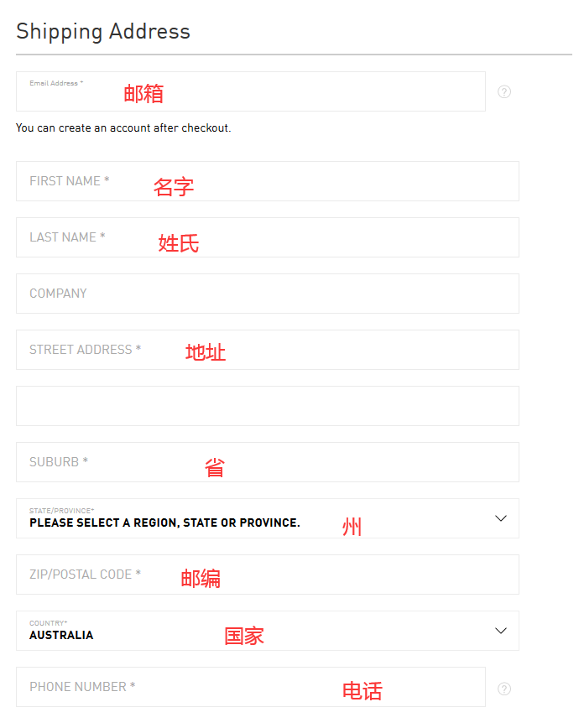Click the help icon beside Phone Number
The width and height of the screenshot is (579, 728).
504,689
